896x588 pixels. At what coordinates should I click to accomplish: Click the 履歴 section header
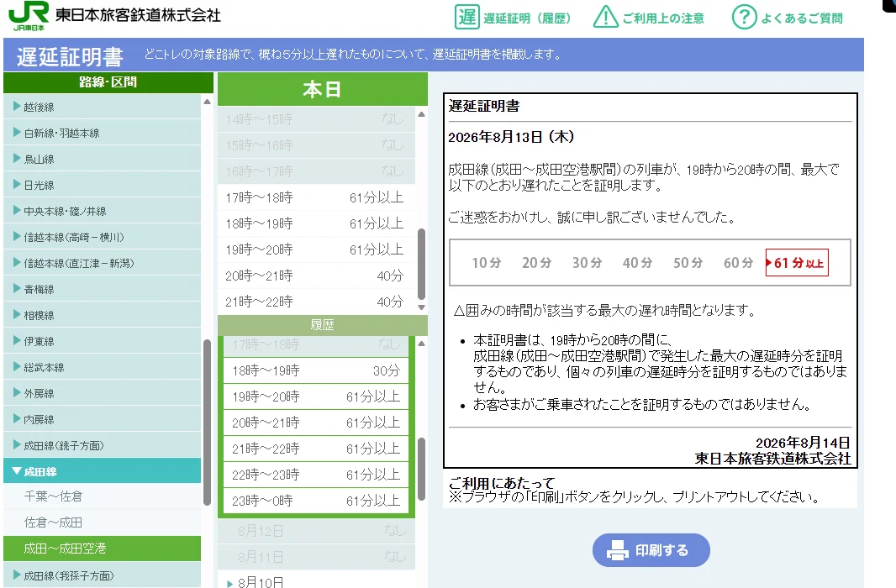point(322,325)
